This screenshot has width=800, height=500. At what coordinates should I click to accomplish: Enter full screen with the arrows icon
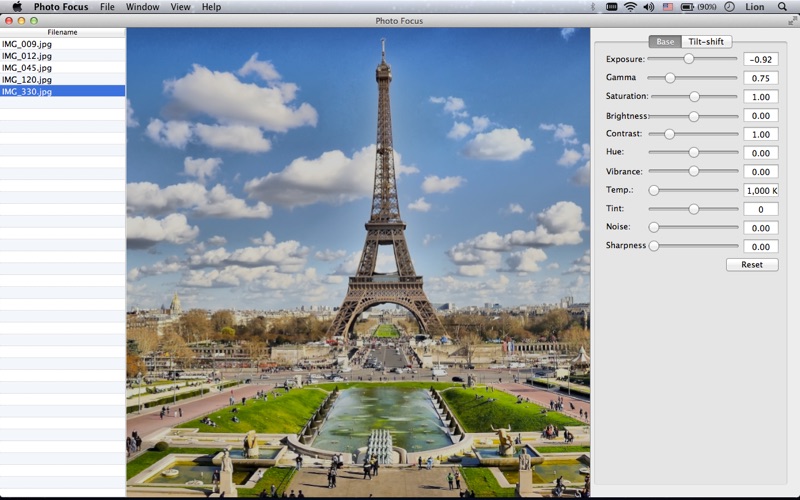[x=792, y=20]
